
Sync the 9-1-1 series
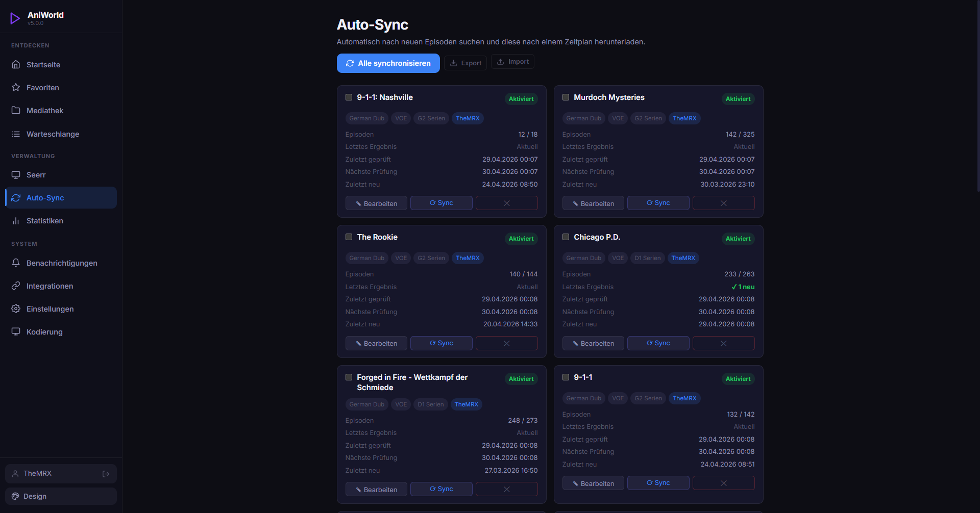point(658,483)
